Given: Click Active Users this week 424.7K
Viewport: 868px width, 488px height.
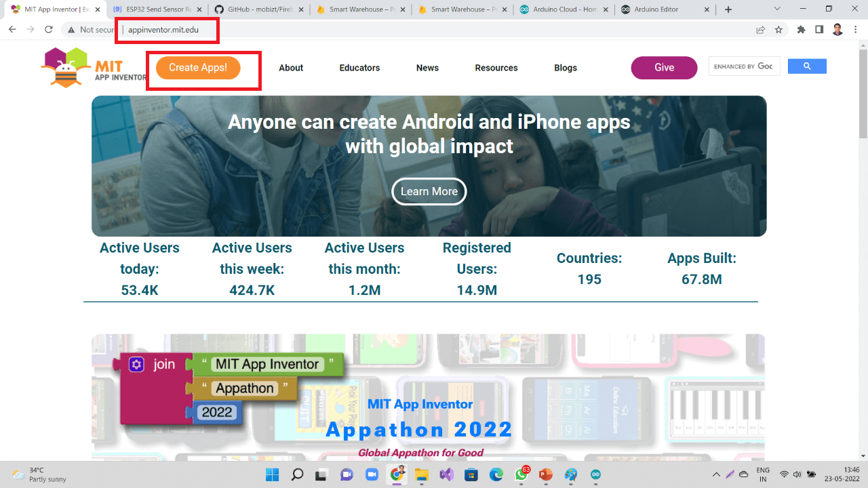Looking at the screenshot, I should (x=252, y=269).
